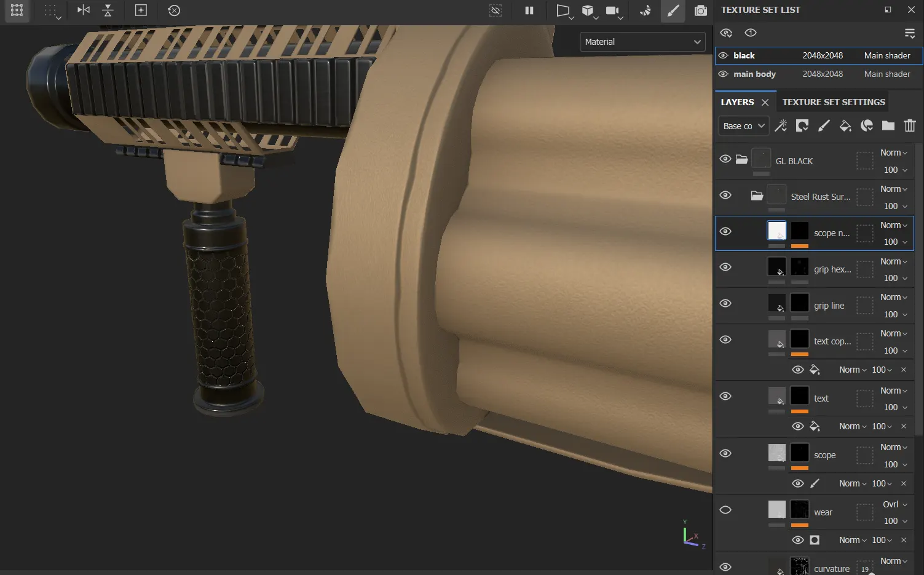
Task: Open the Material viewport mode dropdown
Action: tap(642, 42)
